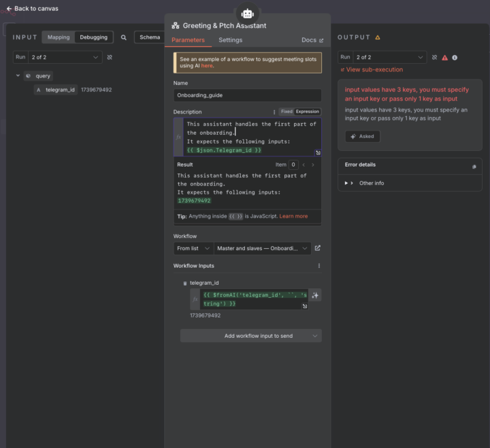This screenshot has height=448, width=490.
Task: Collapse the query tree node
Action: [18, 75]
